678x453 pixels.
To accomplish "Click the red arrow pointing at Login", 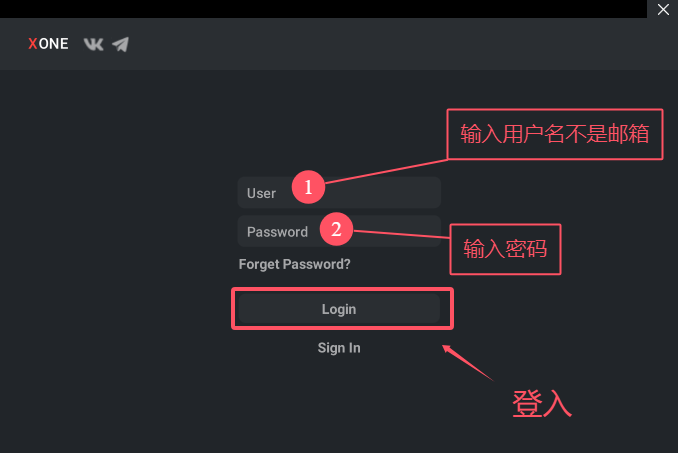I will 468,362.
